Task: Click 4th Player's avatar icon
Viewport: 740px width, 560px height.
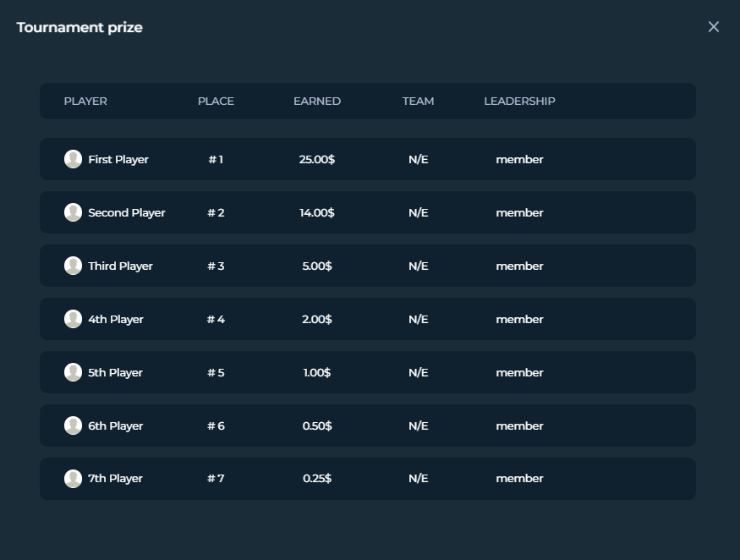Action: click(x=73, y=319)
